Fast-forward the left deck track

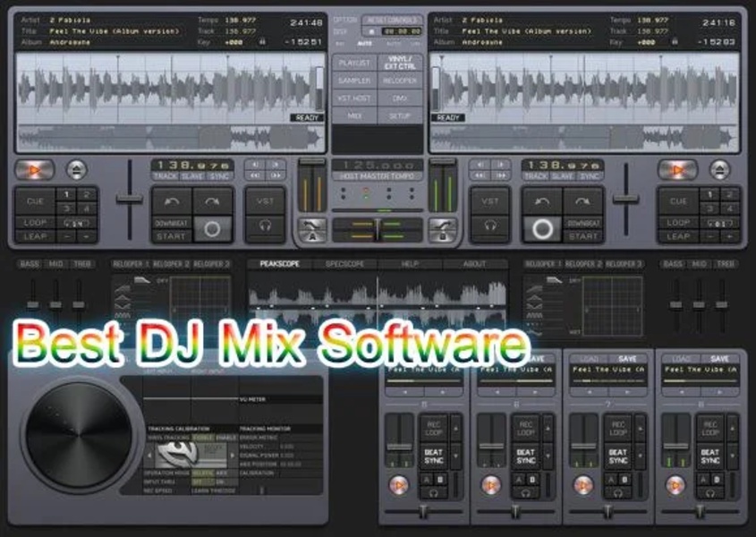[x=276, y=175]
